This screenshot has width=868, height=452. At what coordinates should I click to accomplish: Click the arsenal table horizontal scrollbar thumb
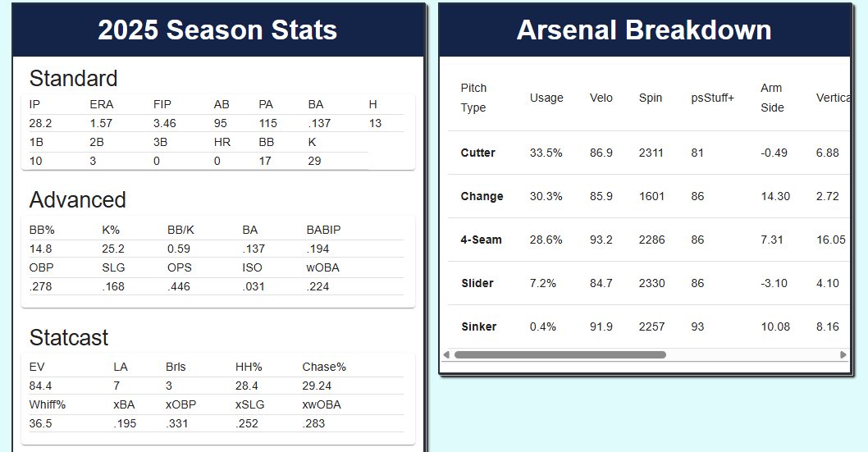pyautogui.click(x=560, y=355)
